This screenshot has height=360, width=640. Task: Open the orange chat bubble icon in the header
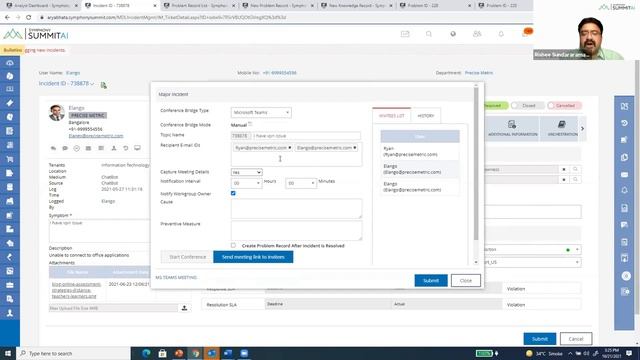pyautogui.click(x=527, y=32)
